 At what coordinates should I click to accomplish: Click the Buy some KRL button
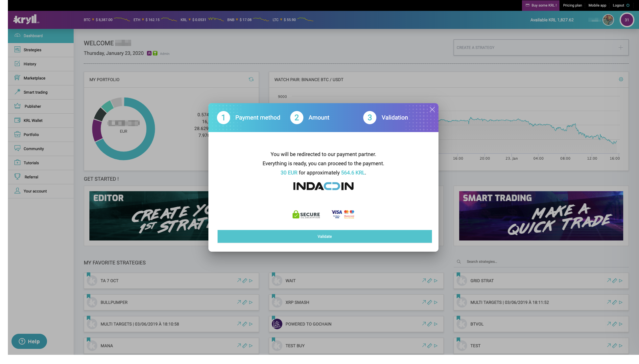pos(541,5)
